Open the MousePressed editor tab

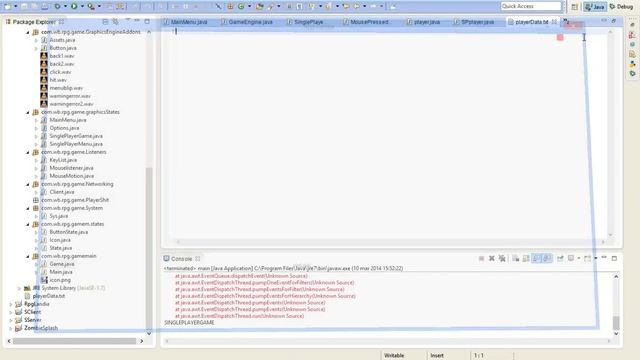(x=366, y=22)
